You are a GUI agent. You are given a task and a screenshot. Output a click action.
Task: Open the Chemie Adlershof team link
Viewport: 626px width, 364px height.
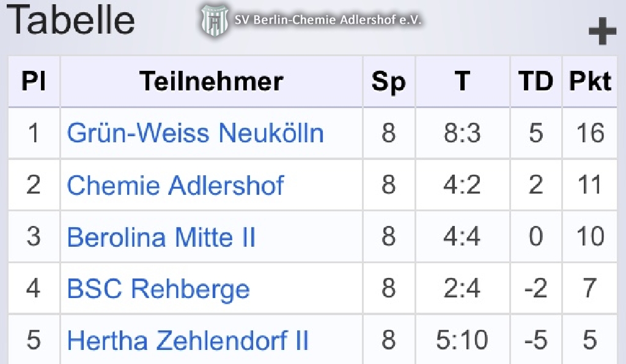(x=175, y=186)
